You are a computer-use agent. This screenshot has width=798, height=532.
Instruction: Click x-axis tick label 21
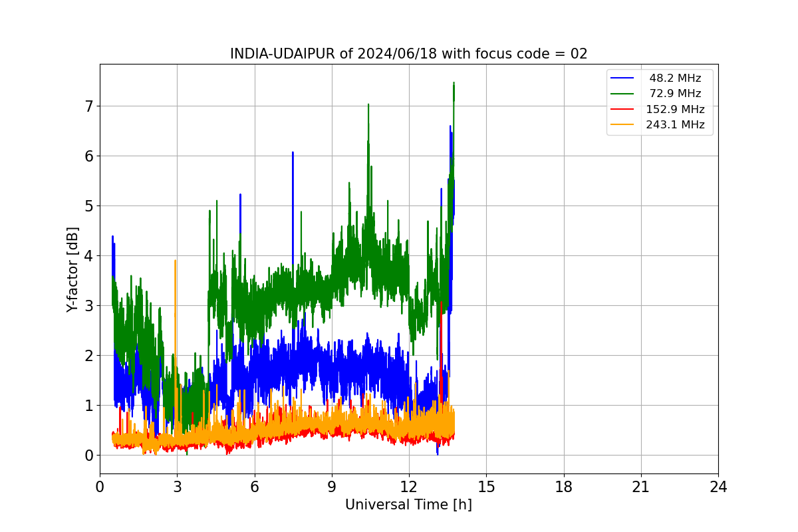tap(641, 487)
